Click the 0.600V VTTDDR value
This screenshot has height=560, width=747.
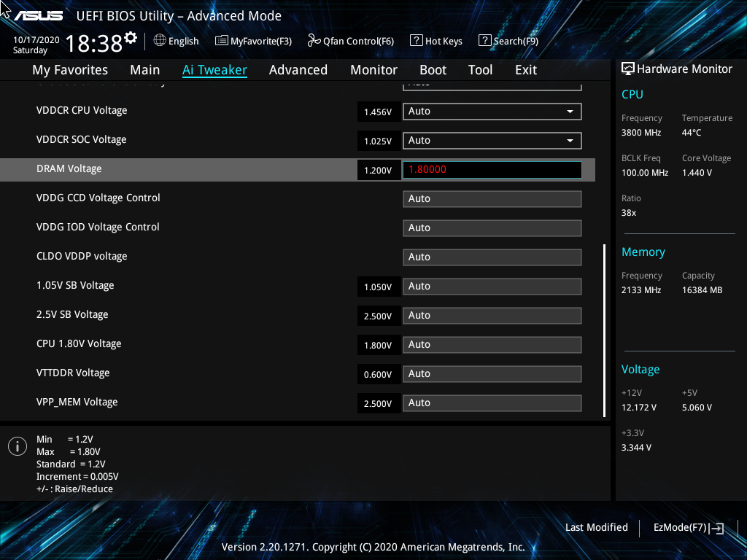coord(379,374)
